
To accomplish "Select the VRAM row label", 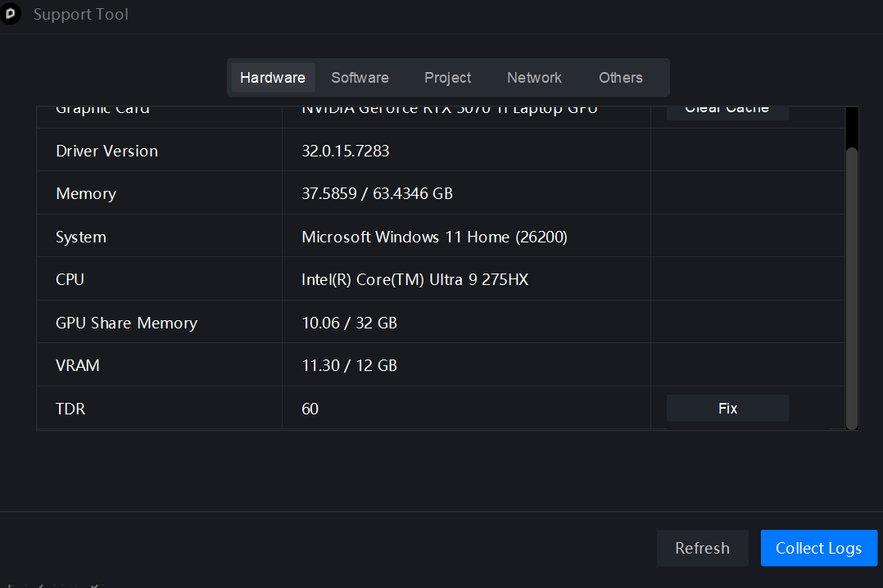I will 78,366.
